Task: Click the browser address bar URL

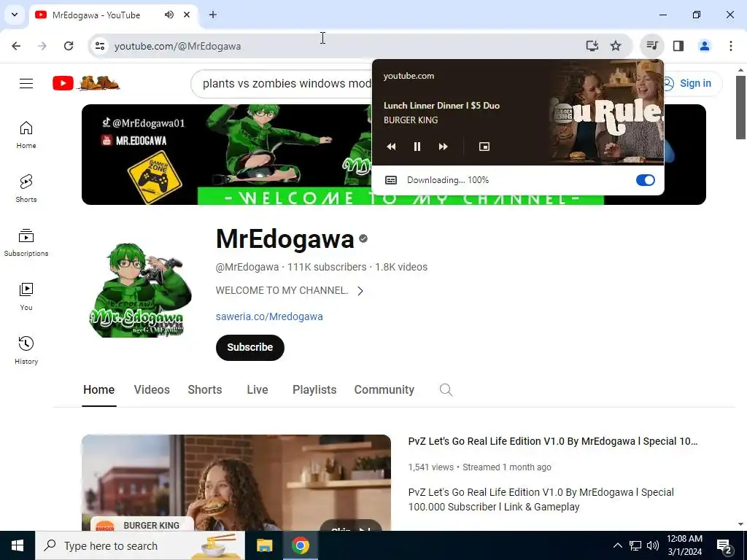Action: [178, 46]
